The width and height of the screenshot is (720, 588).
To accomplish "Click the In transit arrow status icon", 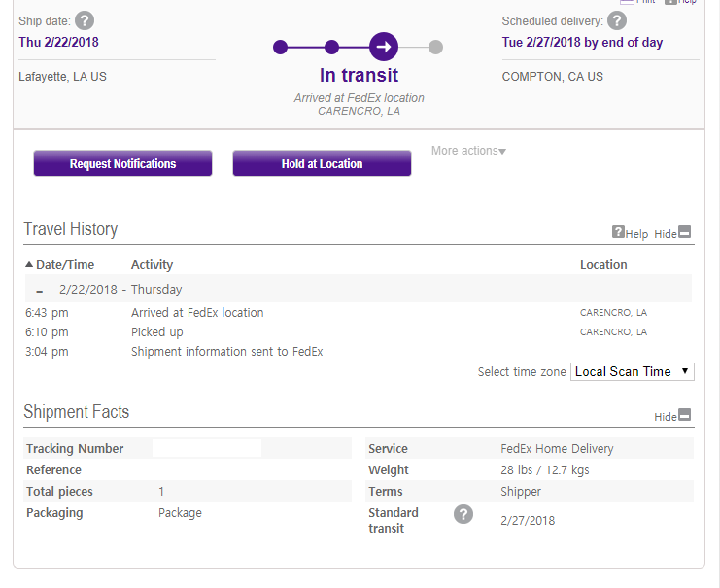I will point(384,47).
